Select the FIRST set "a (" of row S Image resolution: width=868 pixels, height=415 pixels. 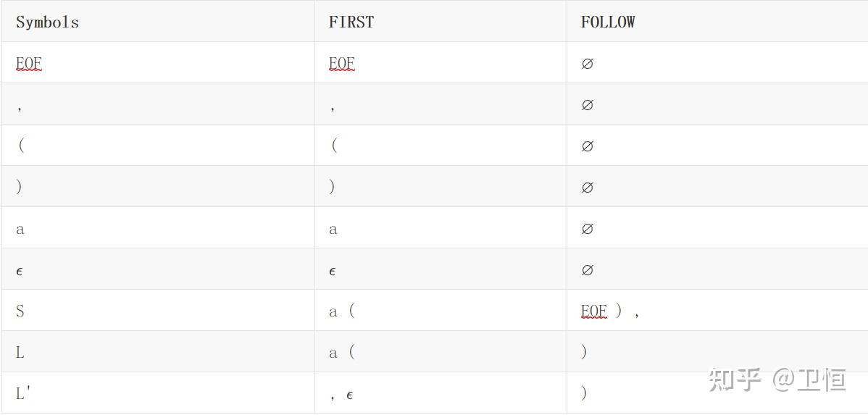[342, 311]
